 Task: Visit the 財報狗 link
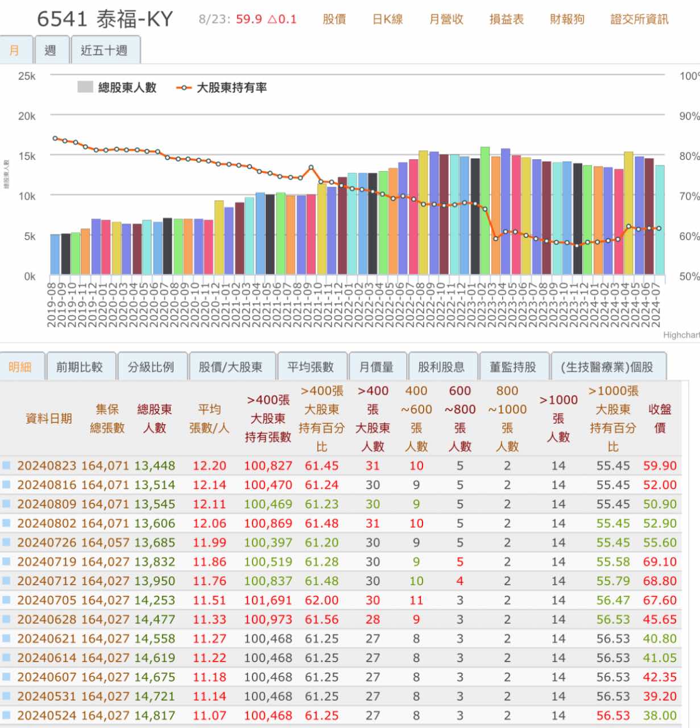(567, 19)
